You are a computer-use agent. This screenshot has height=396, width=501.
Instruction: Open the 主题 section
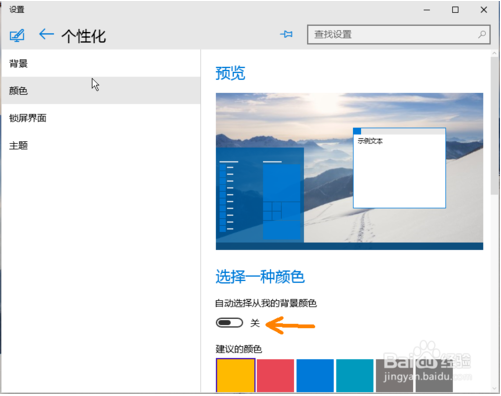[x=101, y=146]
